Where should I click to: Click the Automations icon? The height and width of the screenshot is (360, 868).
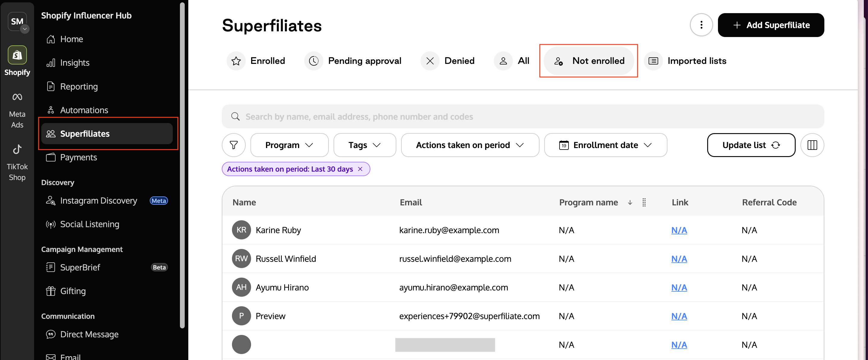click(x=51, y=110)
